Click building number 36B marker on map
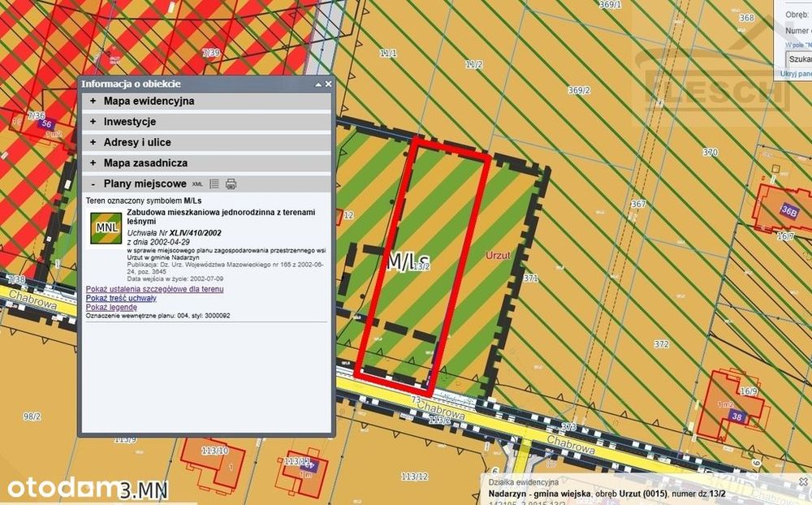This screenshot has width=812, height=505. coord(790,211)
